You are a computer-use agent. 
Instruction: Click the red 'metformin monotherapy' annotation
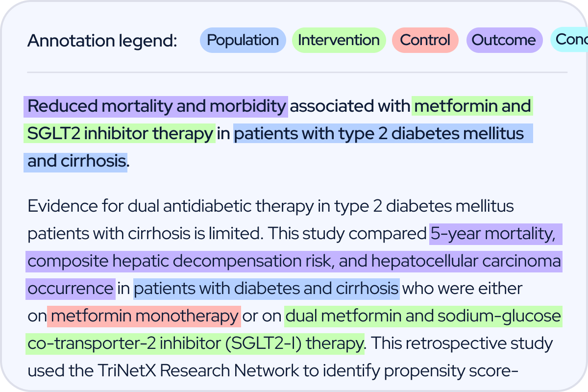point(144,316)
